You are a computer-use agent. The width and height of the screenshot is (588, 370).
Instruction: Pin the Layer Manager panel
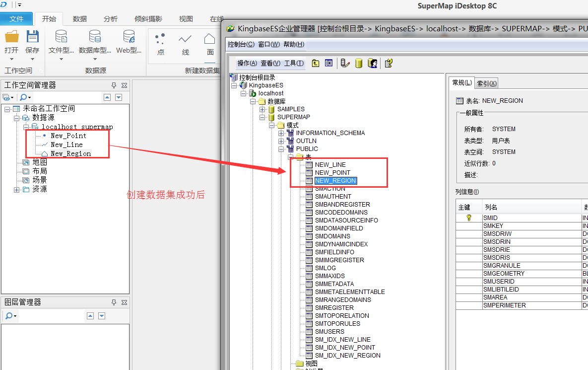click(x=114, y=302)
